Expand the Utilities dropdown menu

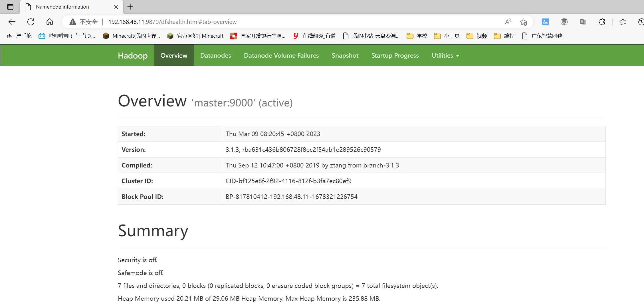(x=445, y=55)
